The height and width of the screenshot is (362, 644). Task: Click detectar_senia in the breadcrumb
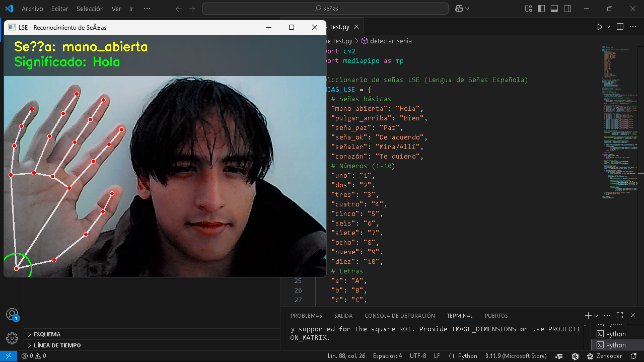pyautogui.click(x=391, y=41)
